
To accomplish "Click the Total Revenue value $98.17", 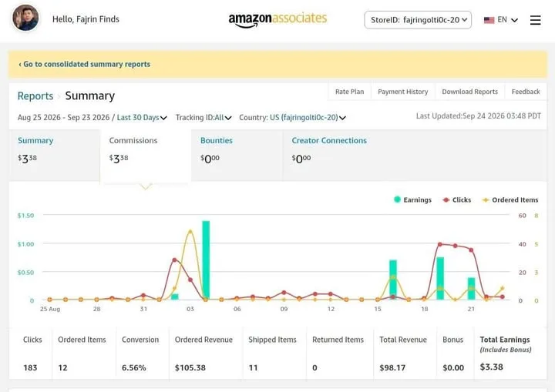I will point(392,367).
